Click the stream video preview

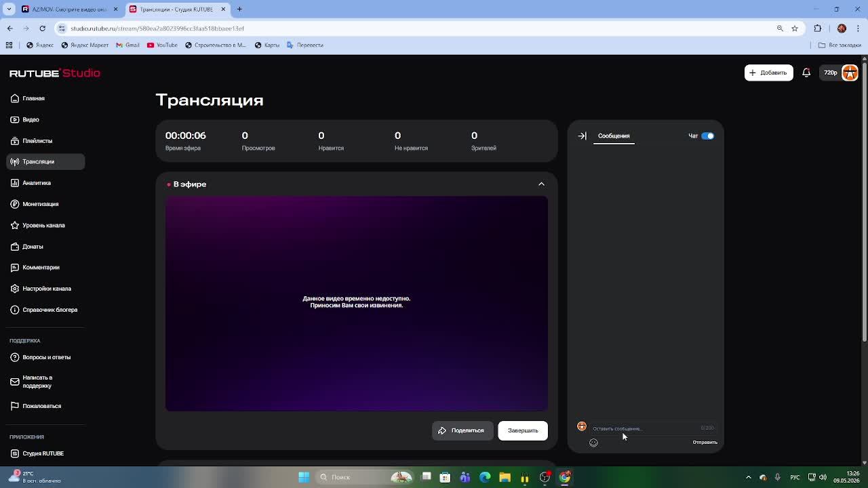pos(357,304)
